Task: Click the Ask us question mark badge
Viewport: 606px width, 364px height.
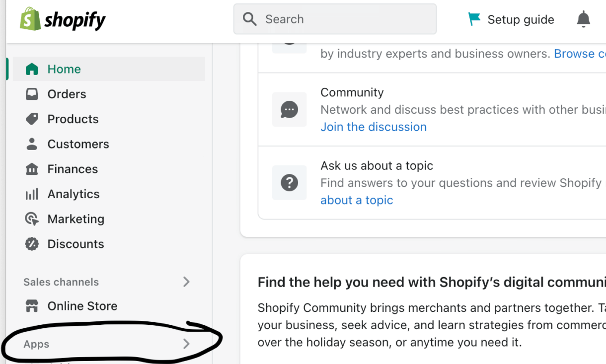Action: pyautogui.click(x=290, y=182)
